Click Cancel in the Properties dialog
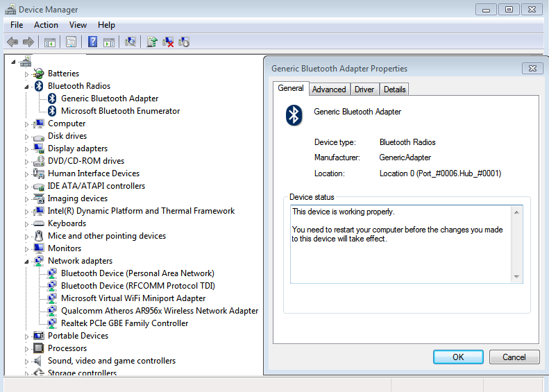The width and height of the screenshot is (549, 392). pyautogui.click(x=514, y=357)
